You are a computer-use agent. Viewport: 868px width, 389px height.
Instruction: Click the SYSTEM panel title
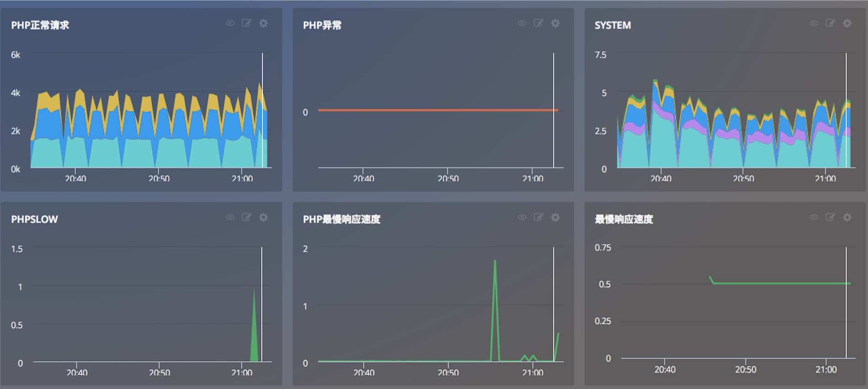(x=613, y=25)
